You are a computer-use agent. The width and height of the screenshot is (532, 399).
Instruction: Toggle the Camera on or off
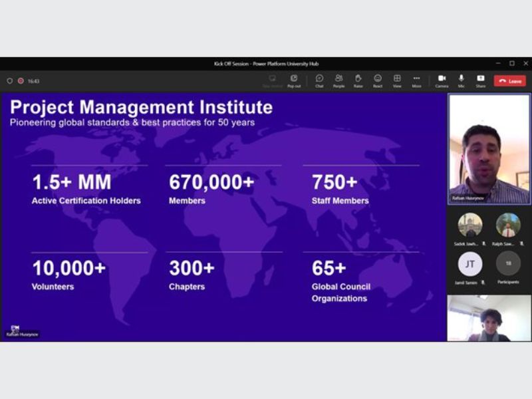pos(442,81)
